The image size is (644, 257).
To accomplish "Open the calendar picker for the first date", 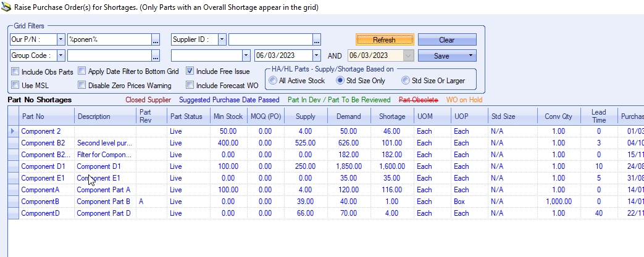I will pyautogui.click(x=316, y=55).
